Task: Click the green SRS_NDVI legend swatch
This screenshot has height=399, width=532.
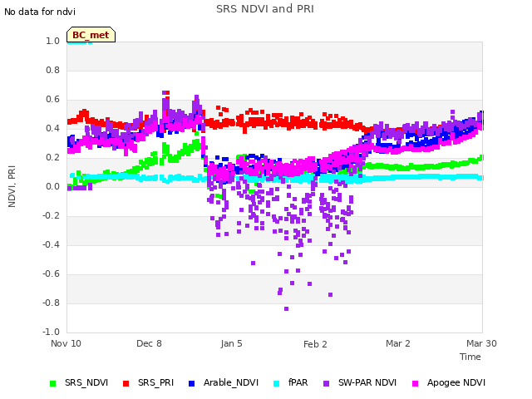Action: click(x=52, y=383)
